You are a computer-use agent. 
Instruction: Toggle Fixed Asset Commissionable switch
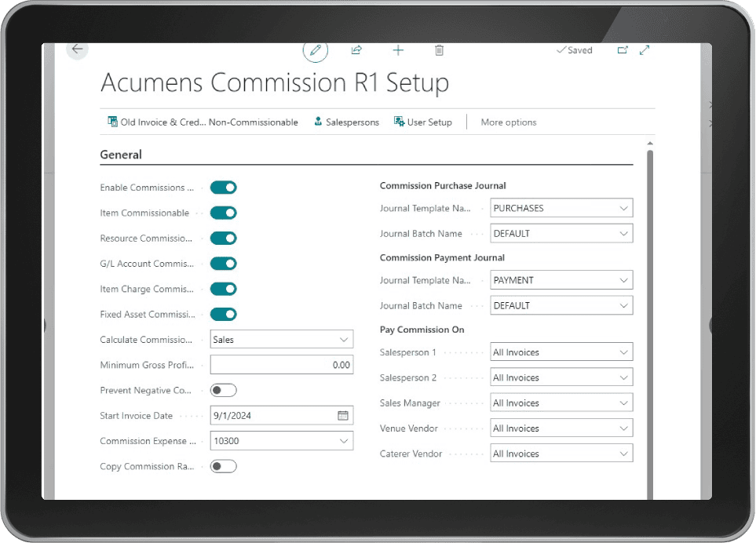pyautogui.click(x=223, y=314)
